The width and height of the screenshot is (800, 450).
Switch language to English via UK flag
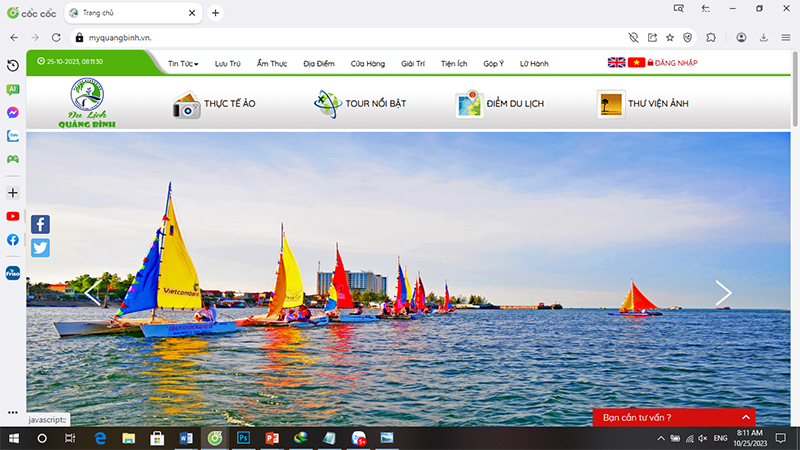[616, 62]
